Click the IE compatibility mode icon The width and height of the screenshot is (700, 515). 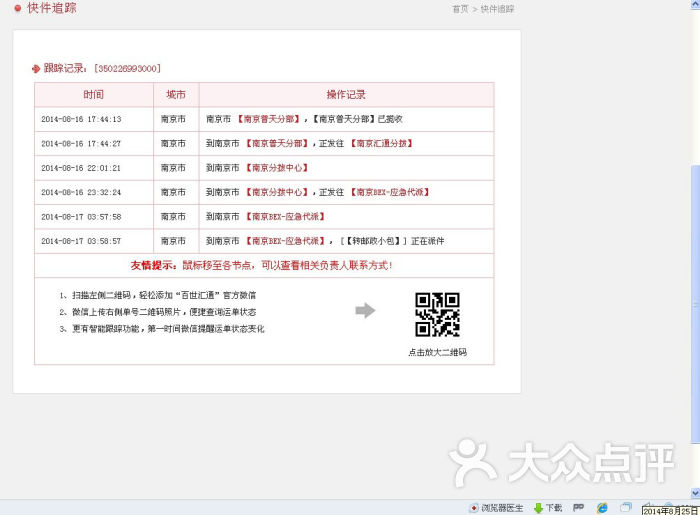(602, 507)
